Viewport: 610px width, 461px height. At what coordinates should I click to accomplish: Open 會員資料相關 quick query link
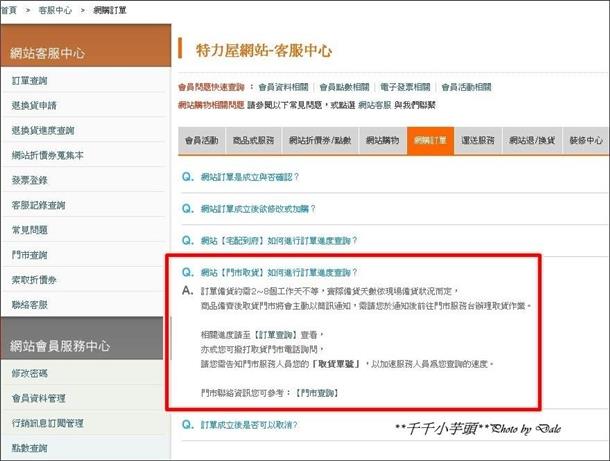[284, 87]
